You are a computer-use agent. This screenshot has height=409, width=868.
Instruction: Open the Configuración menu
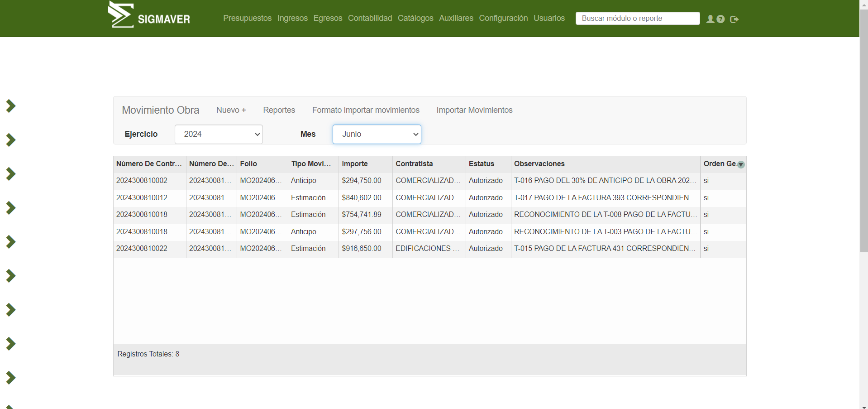click(503, 18)
